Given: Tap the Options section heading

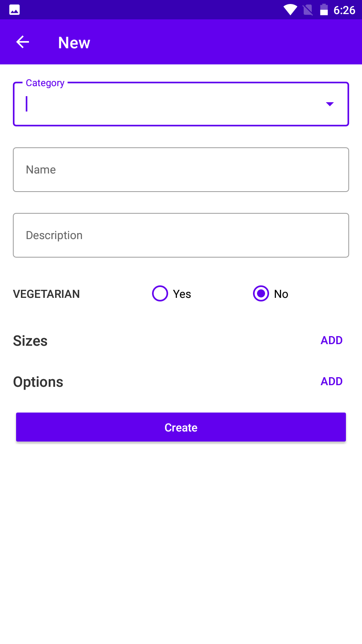Looking at the screenshot, I should tap(38, 382).
